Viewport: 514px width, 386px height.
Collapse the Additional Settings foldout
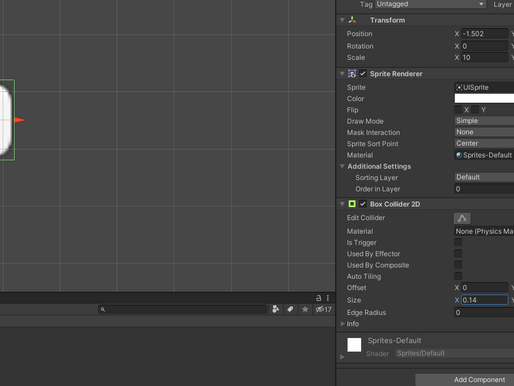342,166
